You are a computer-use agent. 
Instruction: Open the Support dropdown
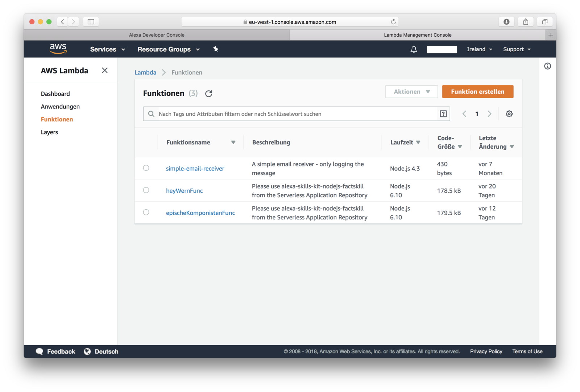(517, 49)
